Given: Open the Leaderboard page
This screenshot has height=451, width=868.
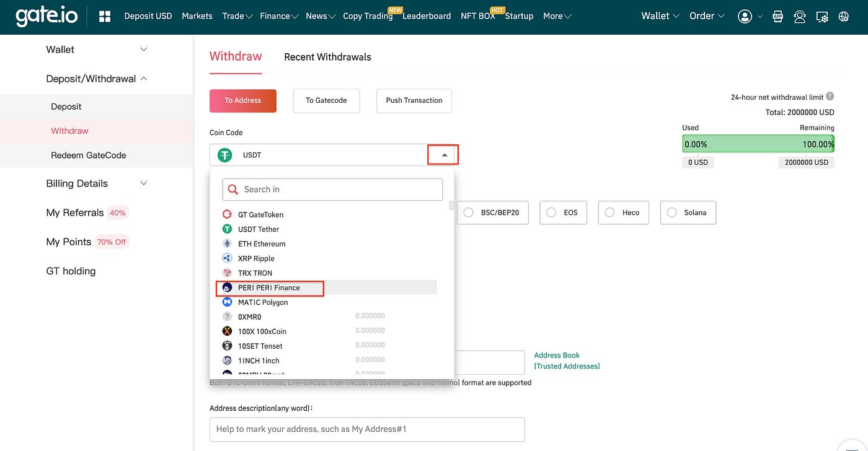Looking at the screenshot, I should click(427, 16).
